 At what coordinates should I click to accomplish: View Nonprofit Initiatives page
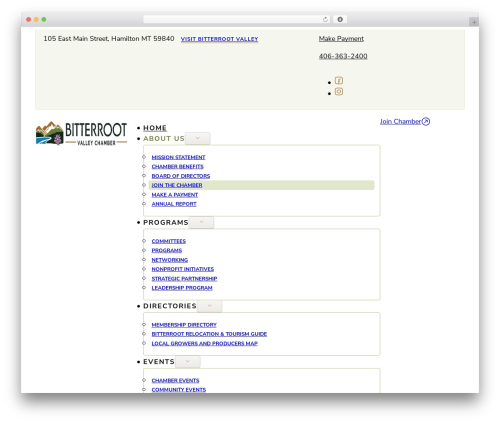(183, 269)
